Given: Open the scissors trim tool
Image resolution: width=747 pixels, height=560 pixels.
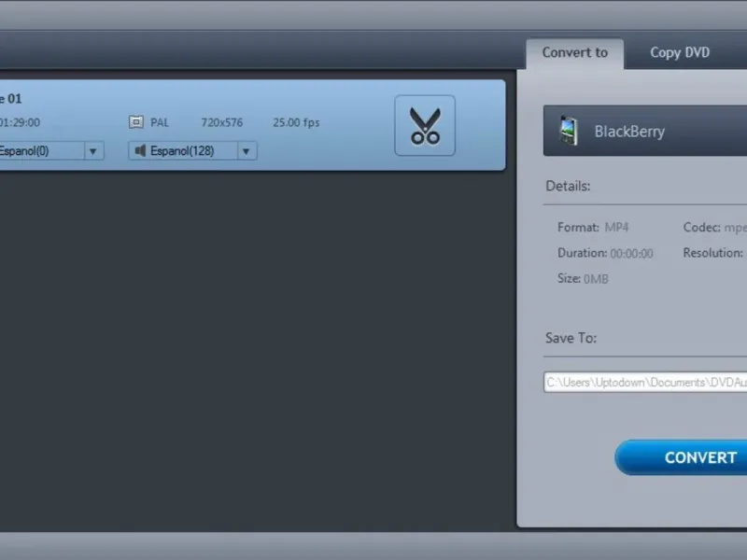Looking at the screenshot, I should 425,125.
